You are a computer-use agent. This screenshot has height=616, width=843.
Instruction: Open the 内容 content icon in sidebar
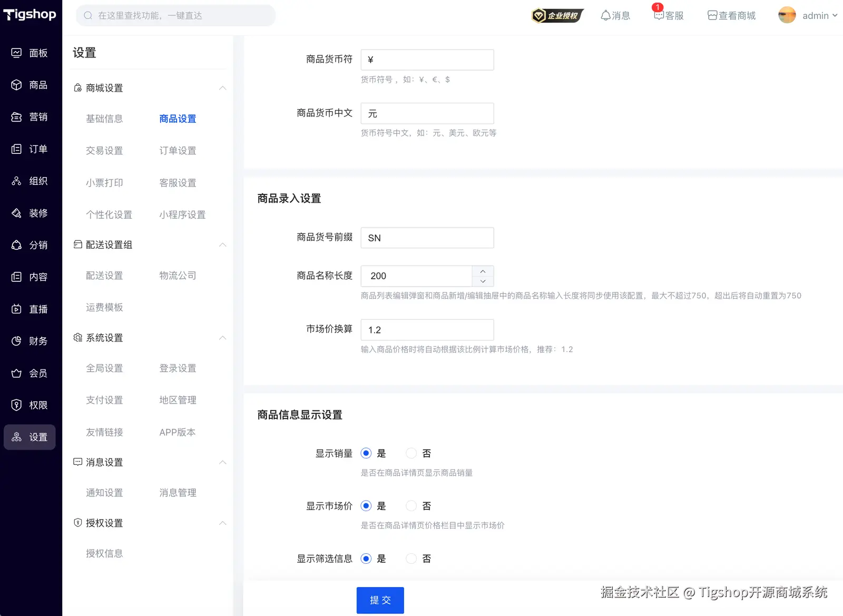[16, 277]
